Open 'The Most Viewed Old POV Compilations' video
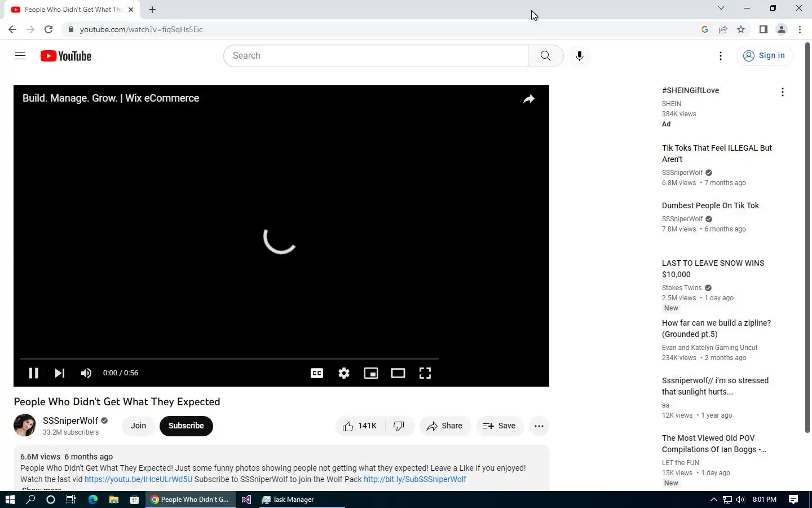Image resolution: width=812 pixels, height=508 pixels. pyautogui.click(x=714, y=444)
